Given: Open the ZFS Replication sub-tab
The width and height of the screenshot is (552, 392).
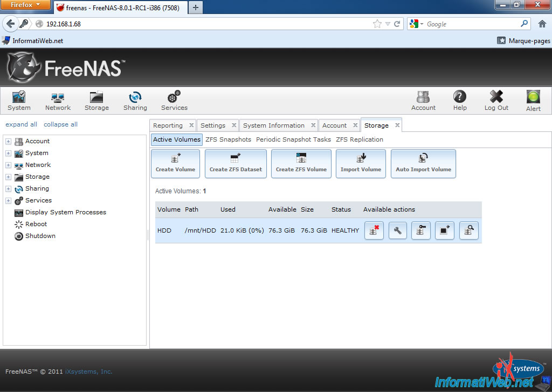Looking at the screenshot, I should pos(360,139).
